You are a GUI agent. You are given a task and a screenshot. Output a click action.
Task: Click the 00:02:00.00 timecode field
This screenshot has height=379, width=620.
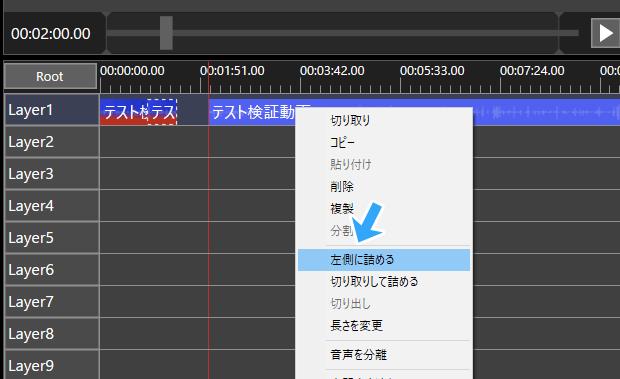(x=51, y=34)
